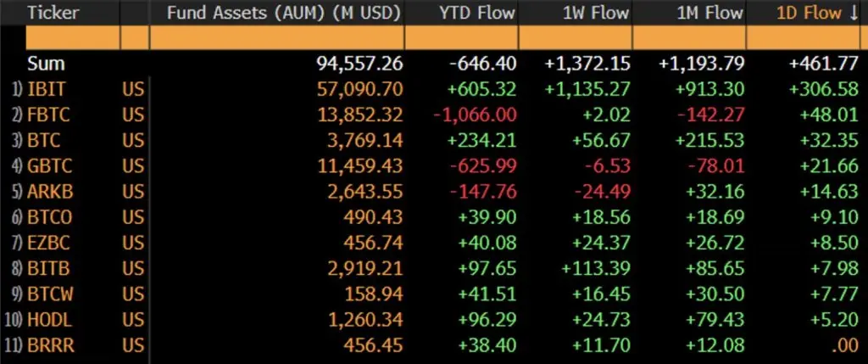Click the orange filter field under YTD Flow

coord(461,37)
